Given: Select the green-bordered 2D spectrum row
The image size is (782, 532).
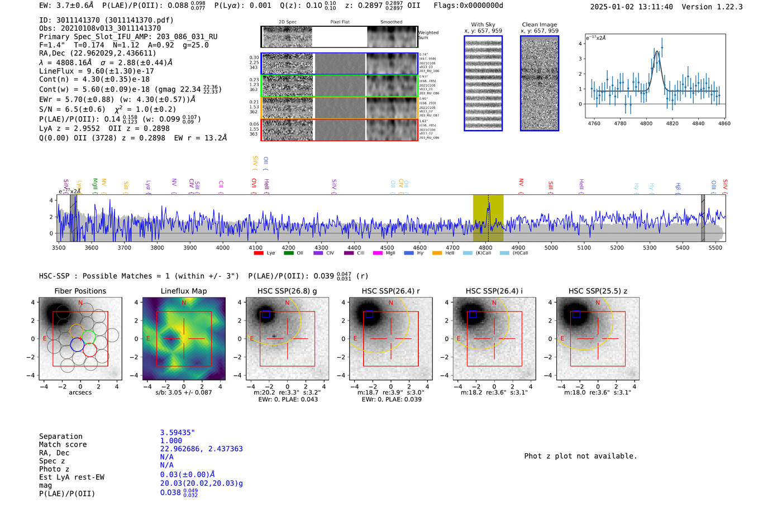Looking at the screenshot, I should click(x=340, y=85).
